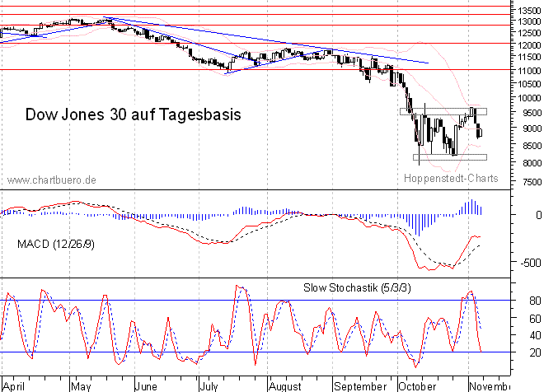Viewport: 544px width, 392px height.
Task: Click the 12500 price axis value
Action: pos(529,33)
